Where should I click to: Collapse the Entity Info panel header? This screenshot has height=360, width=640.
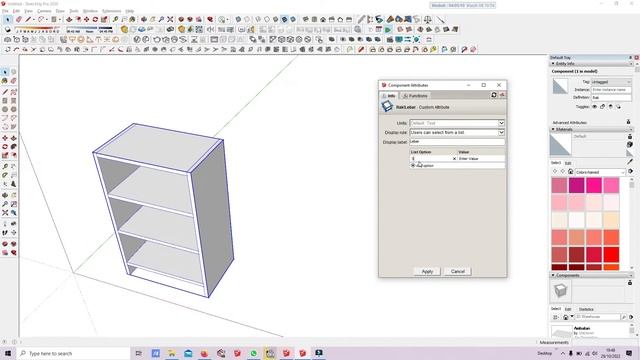tap(591, 64)
